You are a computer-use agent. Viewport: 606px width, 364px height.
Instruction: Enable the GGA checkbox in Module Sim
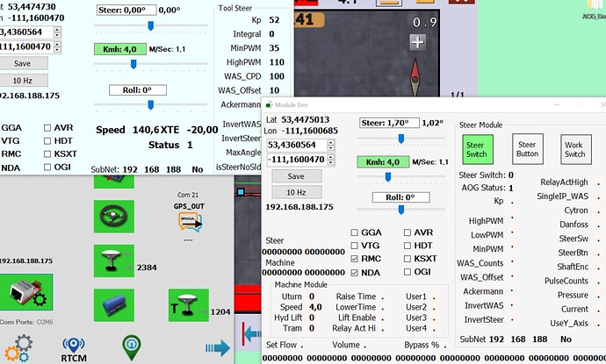[354, 232]
